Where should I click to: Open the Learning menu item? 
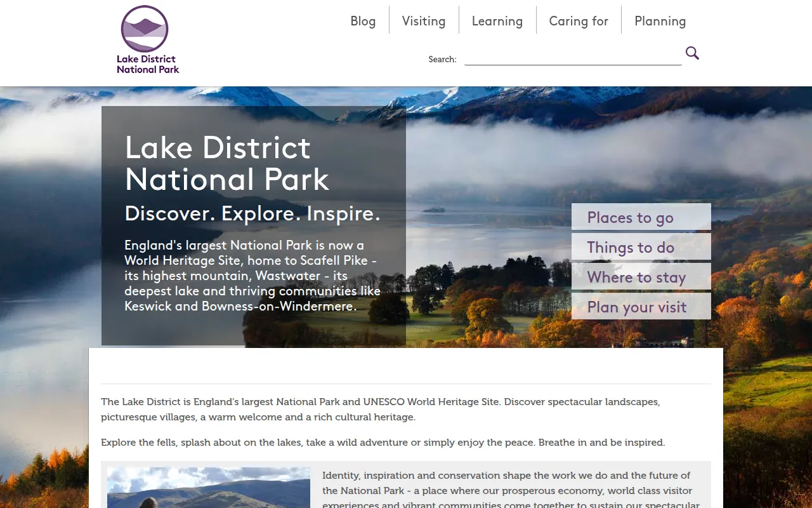tap(497, 21)
